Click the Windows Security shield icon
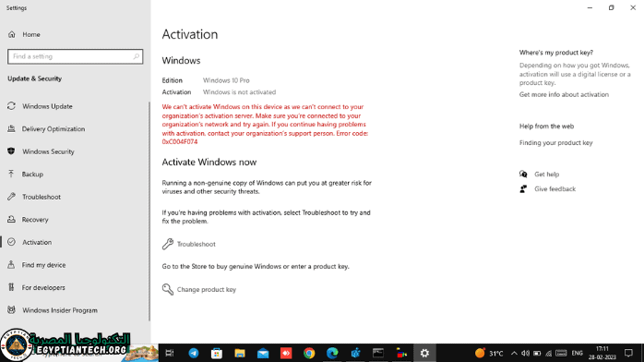Viewport: 644px width, 362px height. [x=11, y=151]
